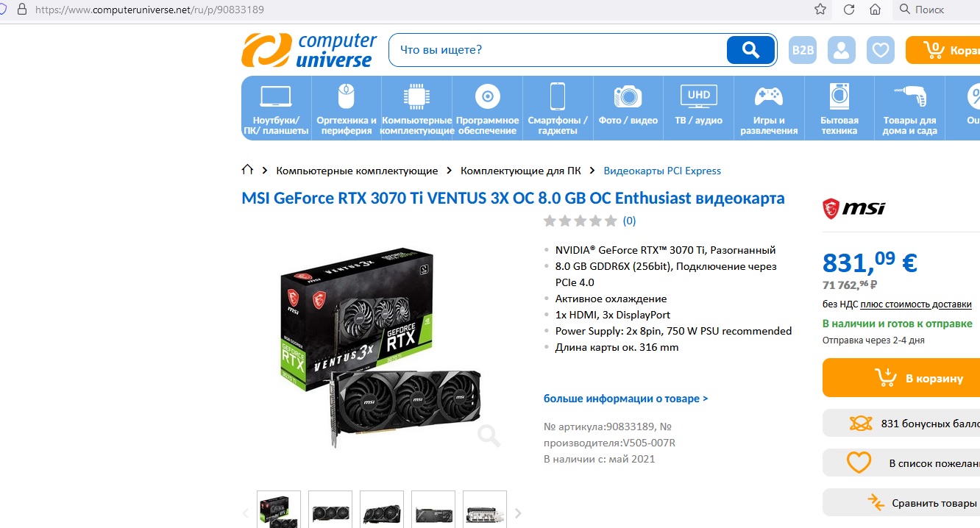
Task: Open the Компьютерные комплектующие category menu
Action: coord(416,109)
